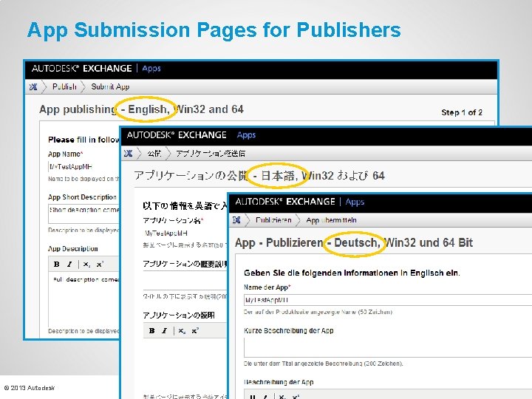Click the full description text area in the English window
Image resolution: width=532 pixels, height=399 pixels.
pos(83,299)
